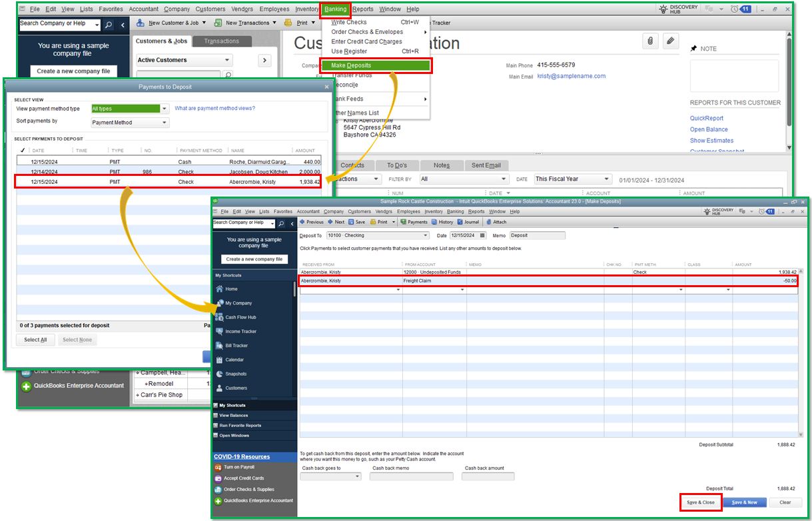Click Order Checks & Supplies in front window
Screen dimensions: 812x521
[x=244, y=490]
